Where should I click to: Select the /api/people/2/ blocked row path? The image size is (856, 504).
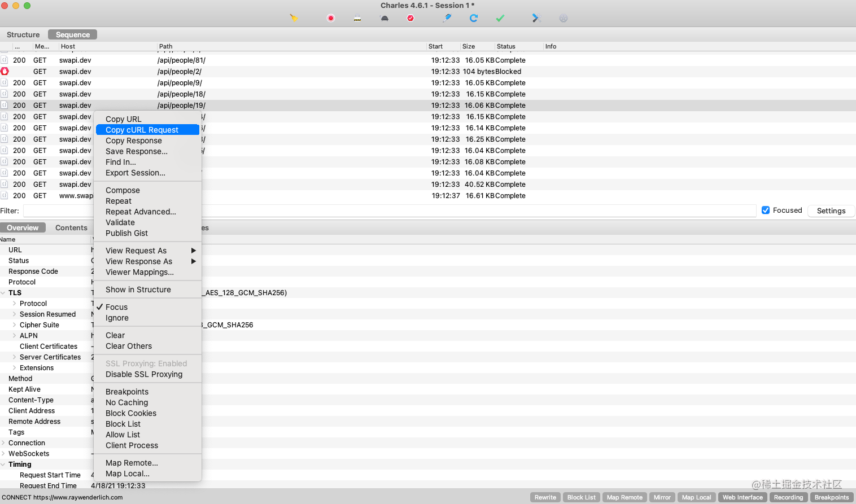pos(180,72)
